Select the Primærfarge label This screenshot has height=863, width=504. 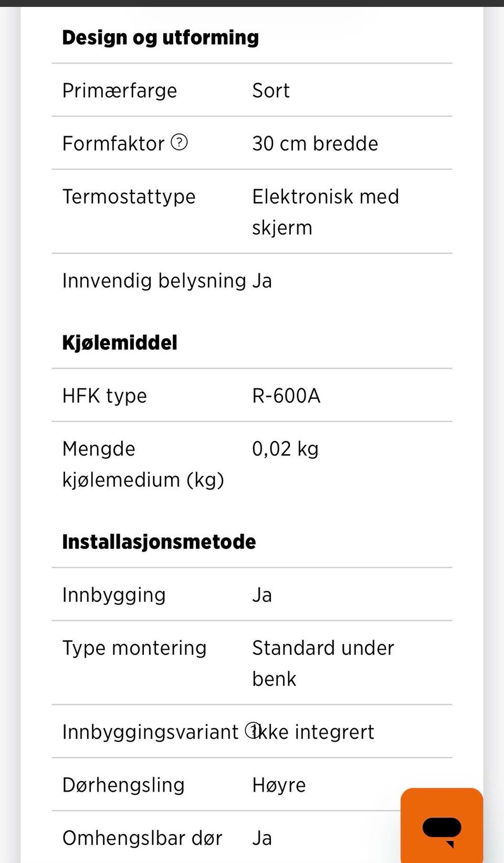coord(120,90)
